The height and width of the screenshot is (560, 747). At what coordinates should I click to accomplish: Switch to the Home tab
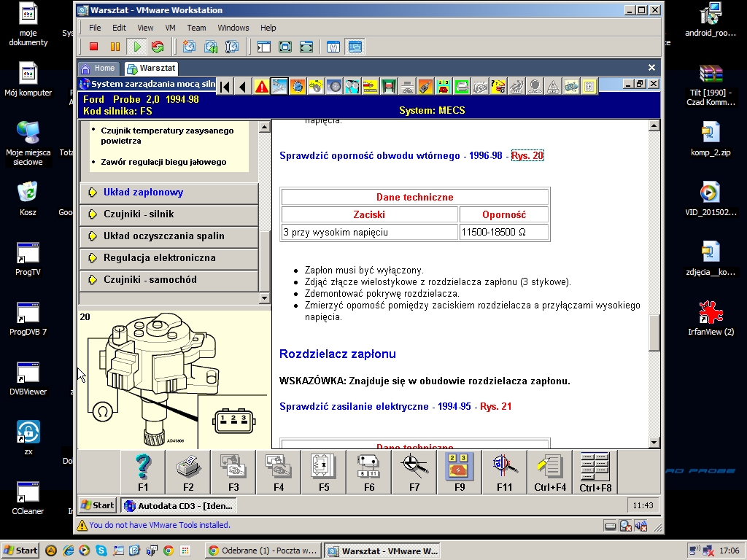point(98,68)
